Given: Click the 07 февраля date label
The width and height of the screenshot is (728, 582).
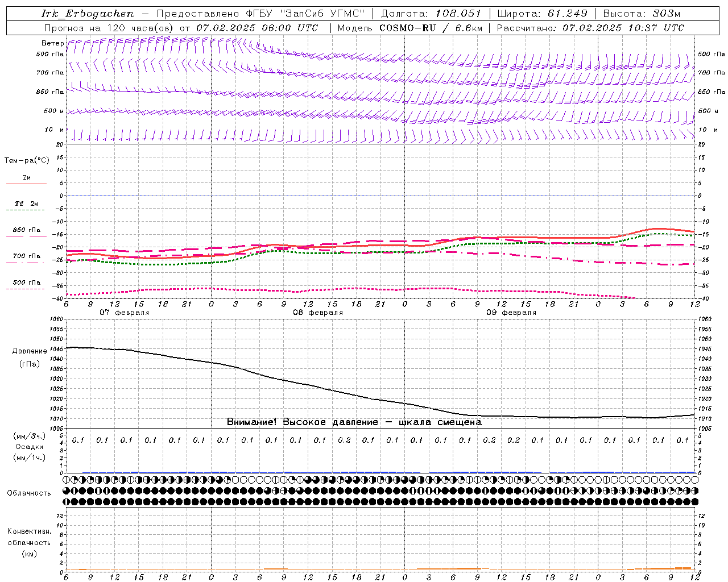Looking at the screenshot, I should [x=125, y=313].
